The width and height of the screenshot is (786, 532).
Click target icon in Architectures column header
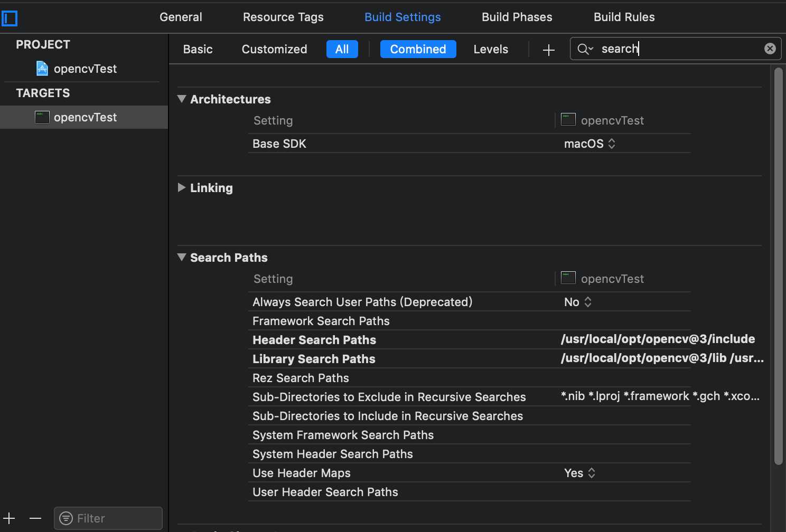(568, 119)
